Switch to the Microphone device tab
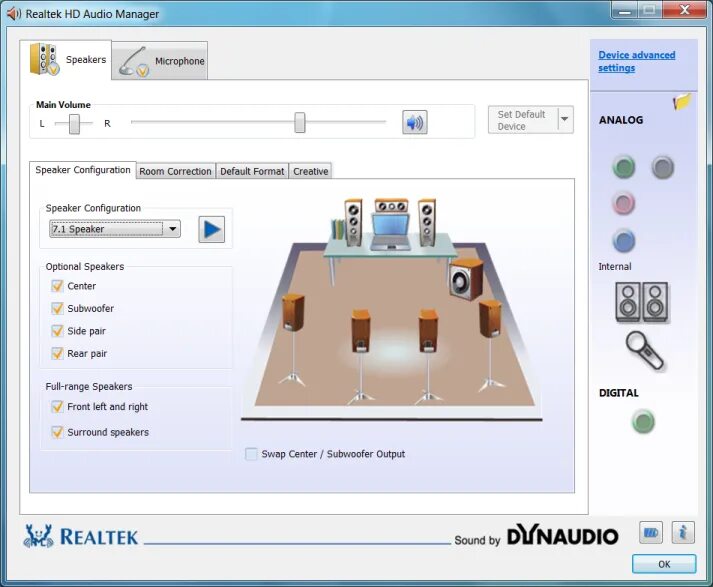The image size is (713, 587). (x=160, y=60)
